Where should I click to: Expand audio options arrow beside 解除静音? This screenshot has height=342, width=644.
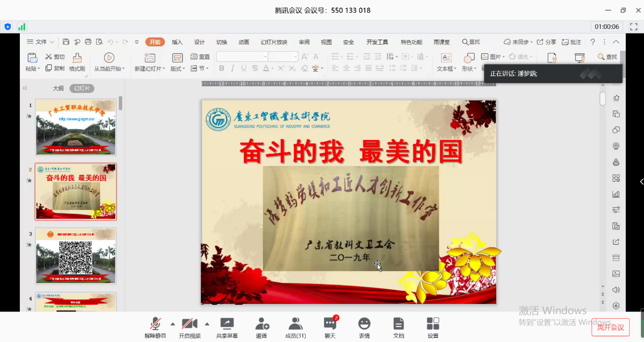pyautogui.click(x=173, y=324)
